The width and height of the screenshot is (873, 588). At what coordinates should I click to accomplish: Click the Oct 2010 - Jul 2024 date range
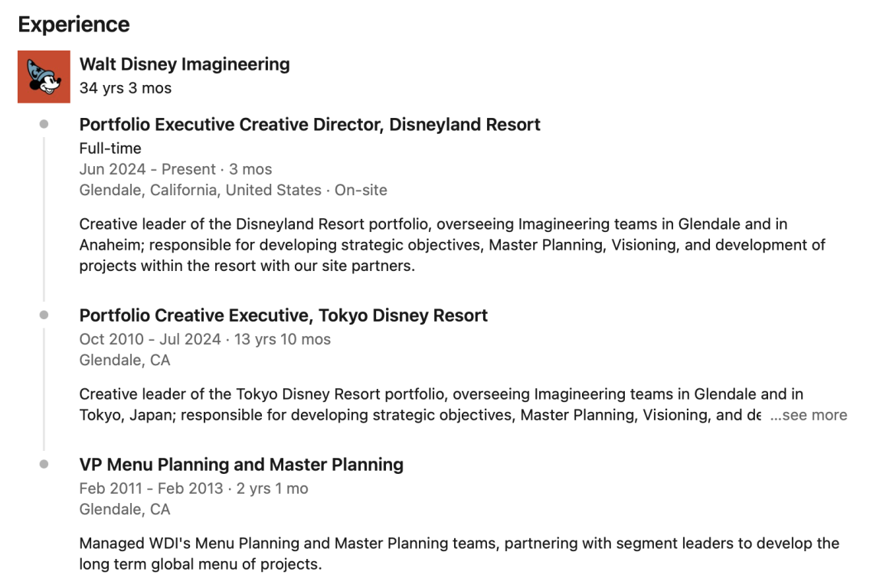pyautogui.click(x=204, y=339)
